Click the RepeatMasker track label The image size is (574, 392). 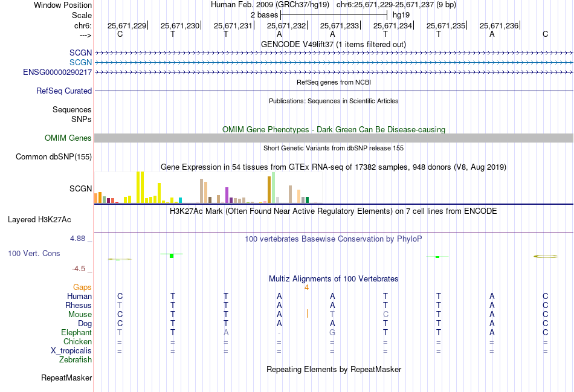coord(66,378)
